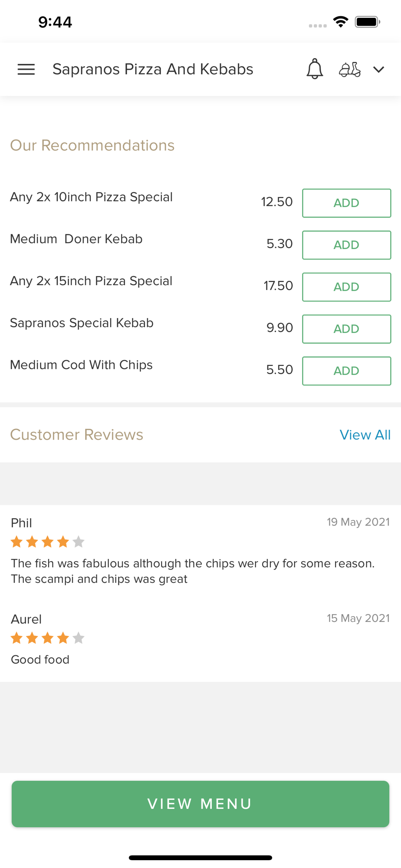
Task: Check the Wi-Fi status icon
Action: (341, 22)
